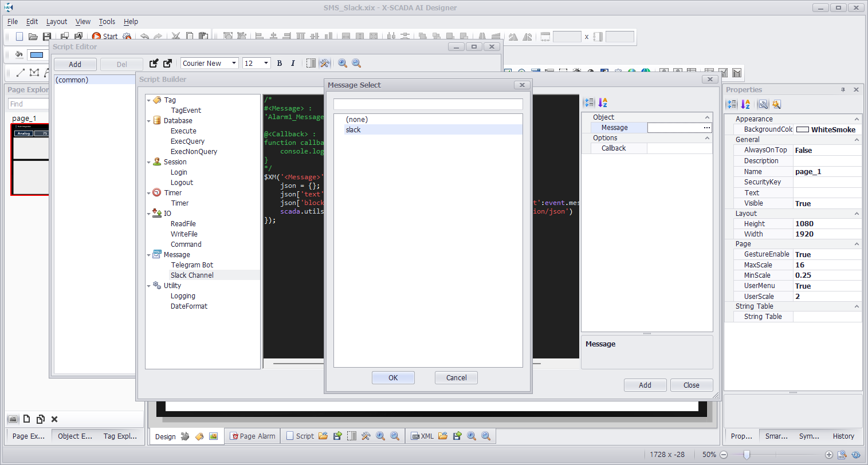This screenshot has width=868, height=465.
Task: Collapse the Message tree node
Action: pyautogui.click(x=149, y=255)
